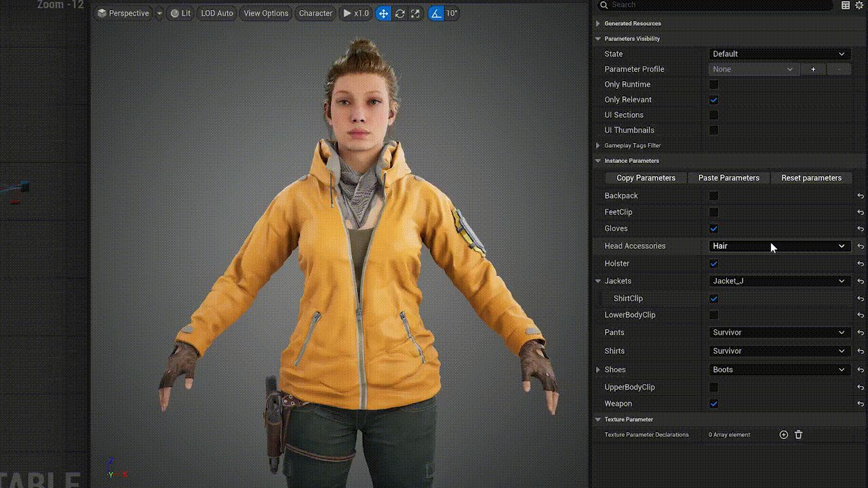The width and height of the screenshot is (868, 488).
Task: Add a parameter profile with plus button
Action: (x=813, y=69)
